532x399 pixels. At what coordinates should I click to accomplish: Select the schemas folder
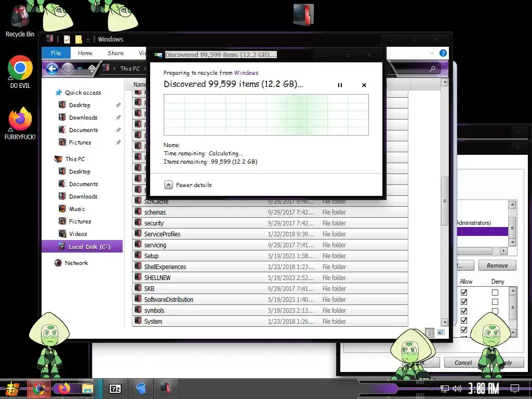click(270, 212)
